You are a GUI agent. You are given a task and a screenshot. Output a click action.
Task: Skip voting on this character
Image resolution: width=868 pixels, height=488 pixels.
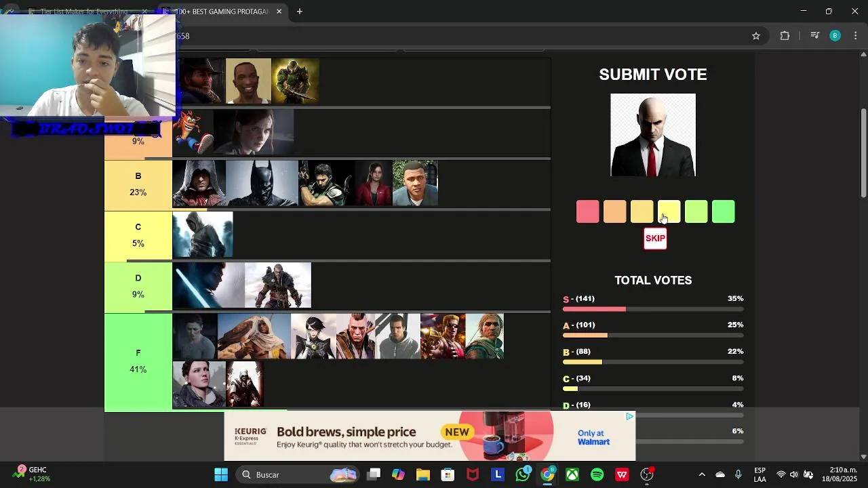pos(655,239)
